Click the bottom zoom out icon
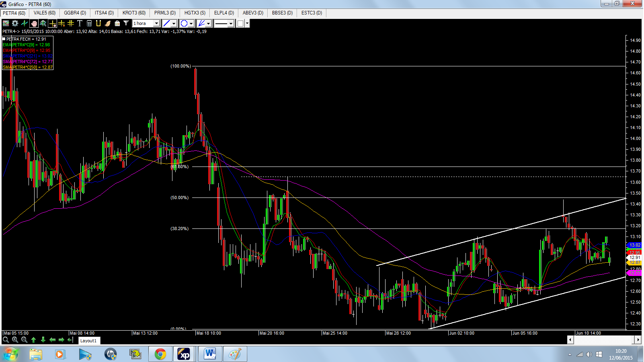The width and height of the screenshot is (644, 362). (24, 340)
